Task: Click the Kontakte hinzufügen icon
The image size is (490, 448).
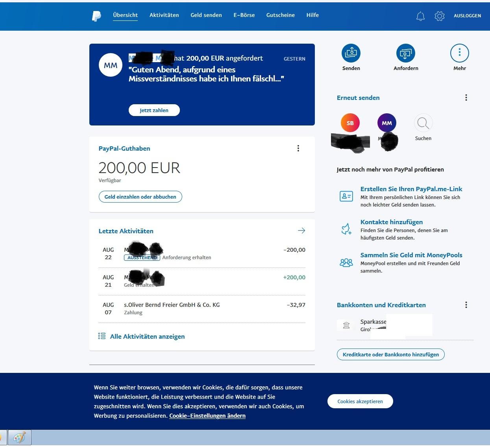Action: [x=346, y=229]
